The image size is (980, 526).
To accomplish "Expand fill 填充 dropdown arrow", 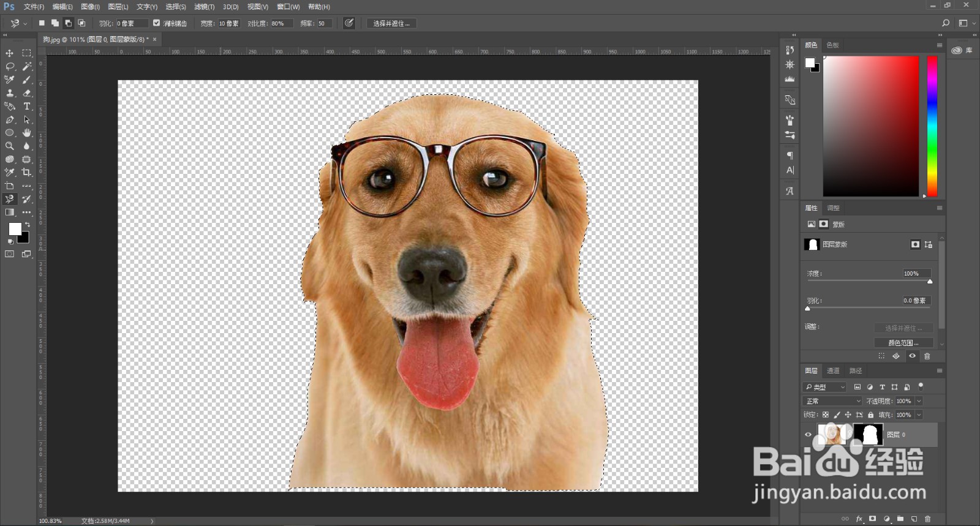I will click(919, 415).
